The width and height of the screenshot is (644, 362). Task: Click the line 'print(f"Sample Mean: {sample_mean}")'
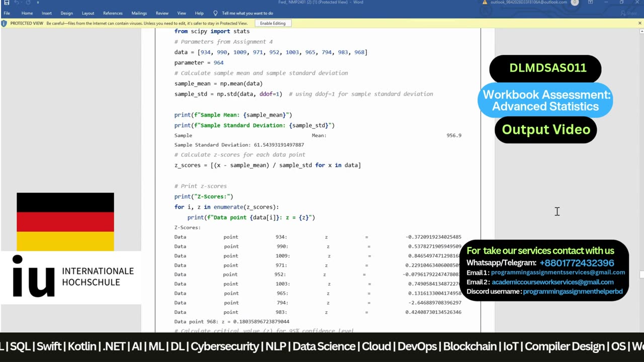[233, 115]
